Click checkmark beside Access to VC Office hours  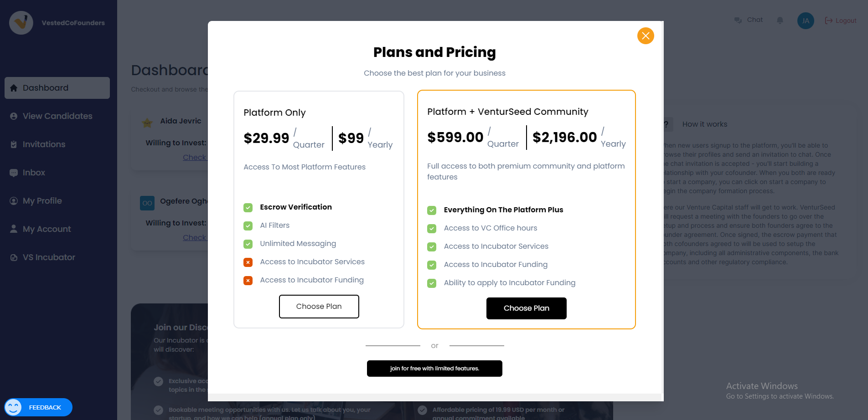tap(432, 229)
